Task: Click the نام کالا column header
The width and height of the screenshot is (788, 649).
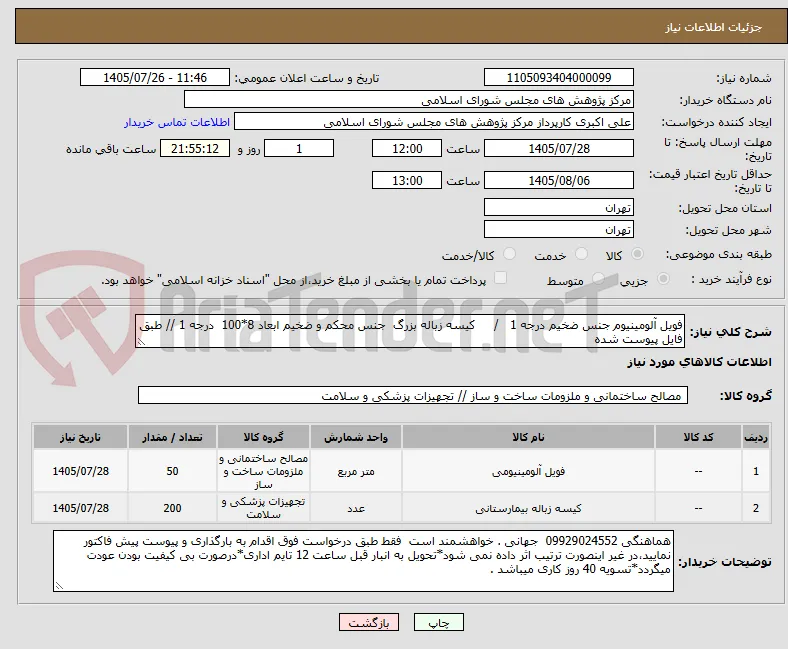Action: coord(528,437)
